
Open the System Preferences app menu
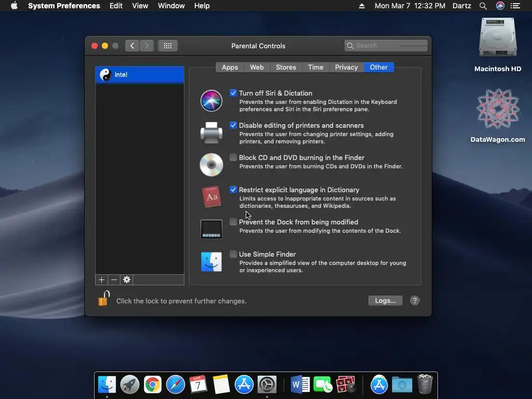pyautogui.click(x=64, y=6)
